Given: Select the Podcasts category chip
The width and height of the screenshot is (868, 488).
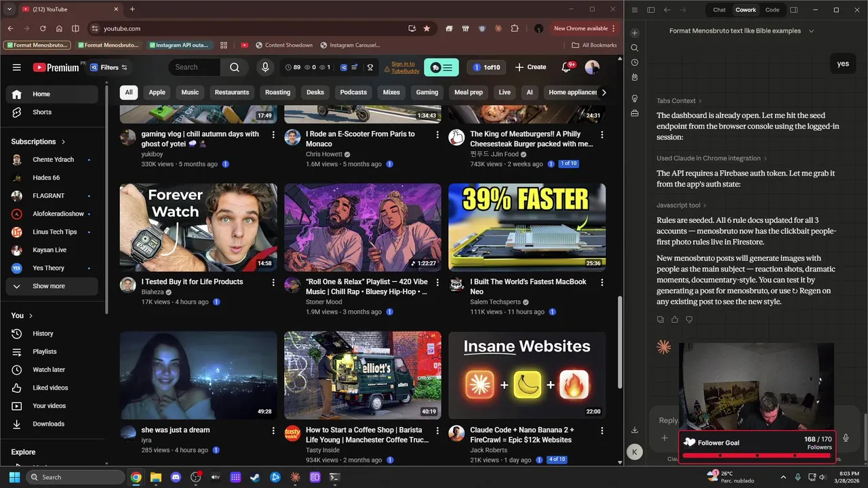Looking at the screenshot, I should click(x=353, y=92).
